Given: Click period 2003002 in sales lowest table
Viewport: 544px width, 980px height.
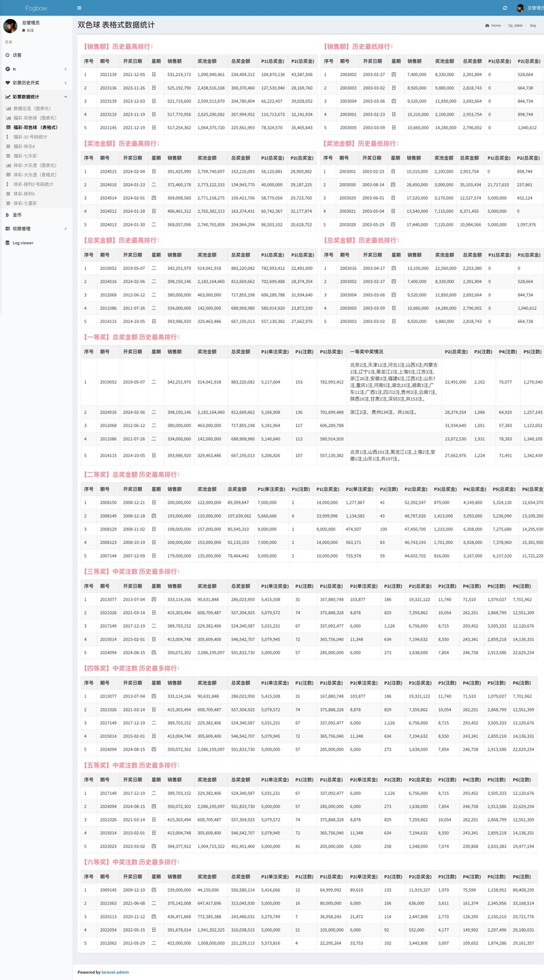Looking at the screenshot, I should pyautogui.click(x=347, y=74).
